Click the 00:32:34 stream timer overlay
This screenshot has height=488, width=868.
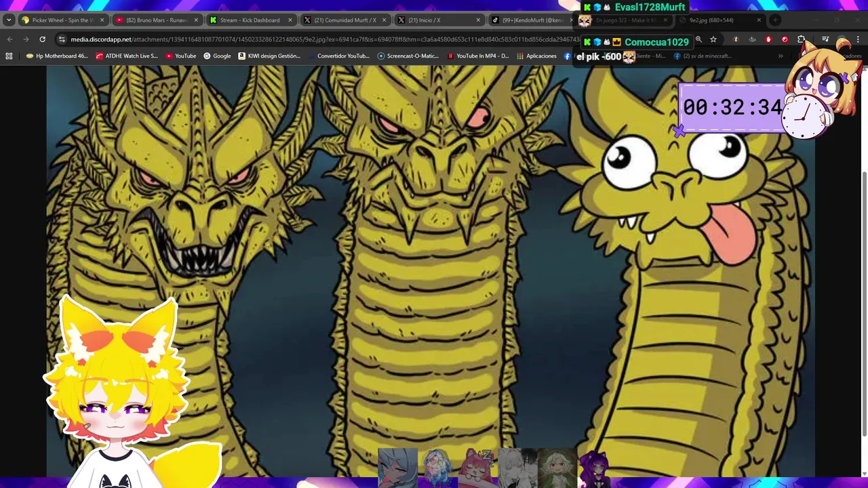(732, 107)
